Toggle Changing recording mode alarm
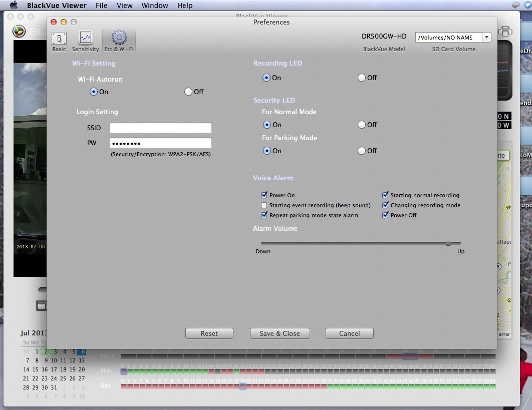Screen dimensions: 532x410 (x=385, y=205)
